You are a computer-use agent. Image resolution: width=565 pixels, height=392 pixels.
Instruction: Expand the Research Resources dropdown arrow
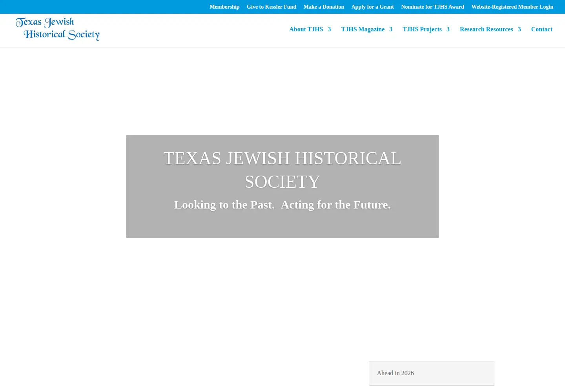click(x=519, y=29)
